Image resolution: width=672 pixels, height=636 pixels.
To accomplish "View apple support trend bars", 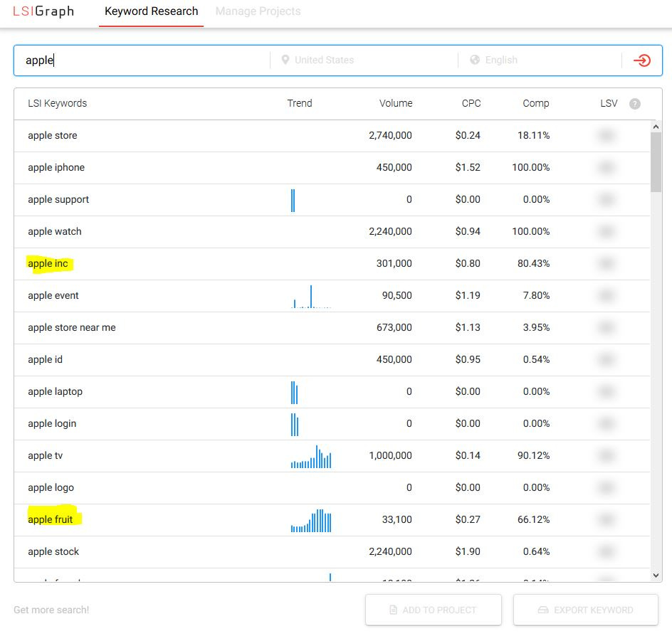I will [293, 201].
